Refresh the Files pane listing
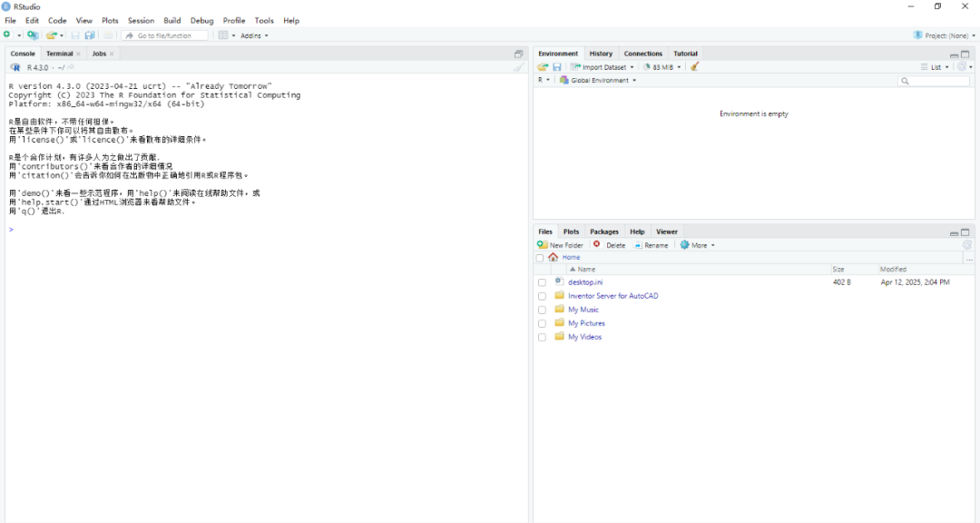The image size is (980, 523). (966, 245)
